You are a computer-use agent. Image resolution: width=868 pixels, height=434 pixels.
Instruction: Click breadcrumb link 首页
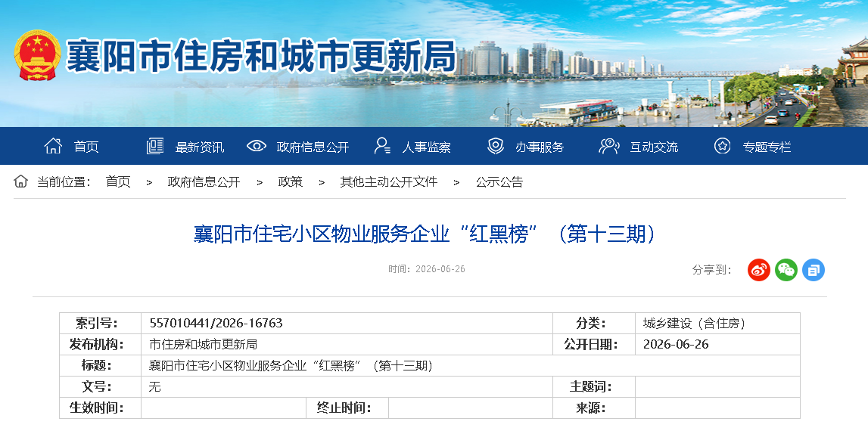click(x=118, y=182)
